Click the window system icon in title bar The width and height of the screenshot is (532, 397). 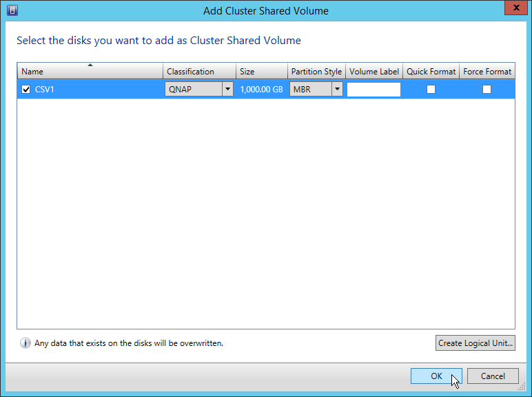click(12, 10)
